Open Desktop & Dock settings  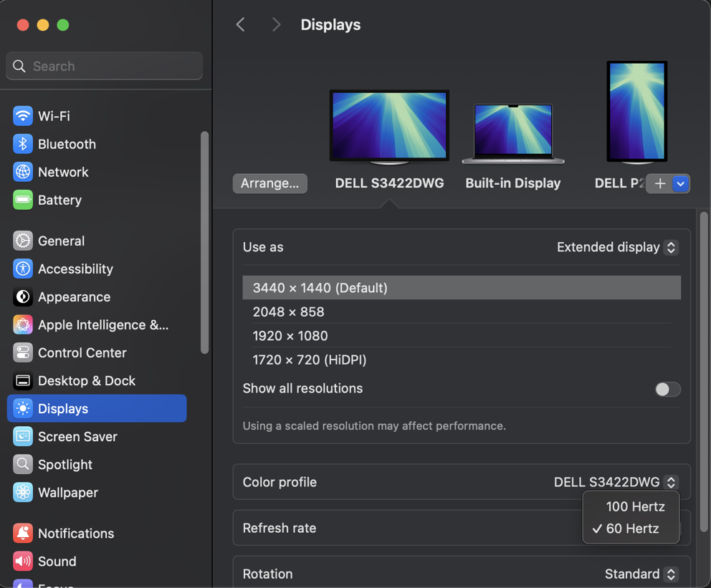pyautogui.click(x=87, y=381)
